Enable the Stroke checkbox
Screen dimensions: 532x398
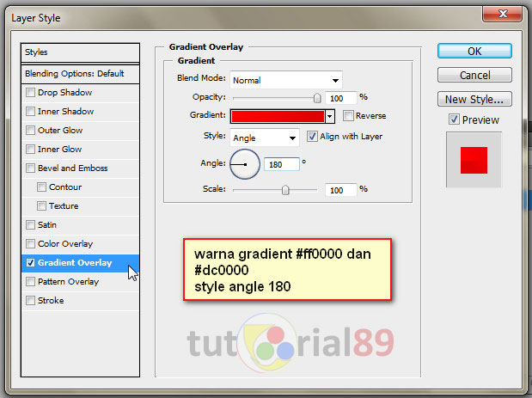point(30,300)
